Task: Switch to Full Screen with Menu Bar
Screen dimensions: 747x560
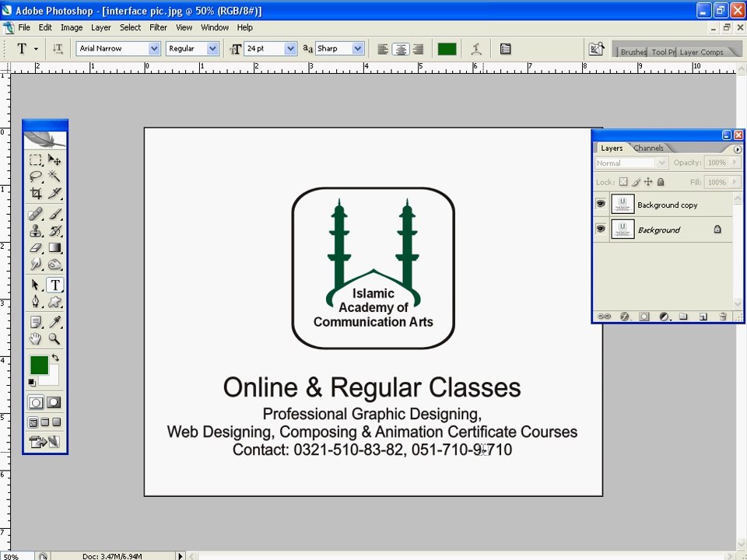Action: [x=45, y=422]
